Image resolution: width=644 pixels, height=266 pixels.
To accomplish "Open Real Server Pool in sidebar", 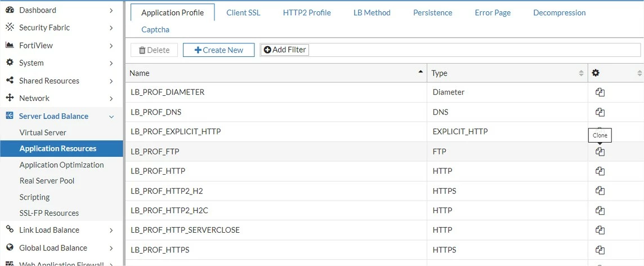I will 47,181.
